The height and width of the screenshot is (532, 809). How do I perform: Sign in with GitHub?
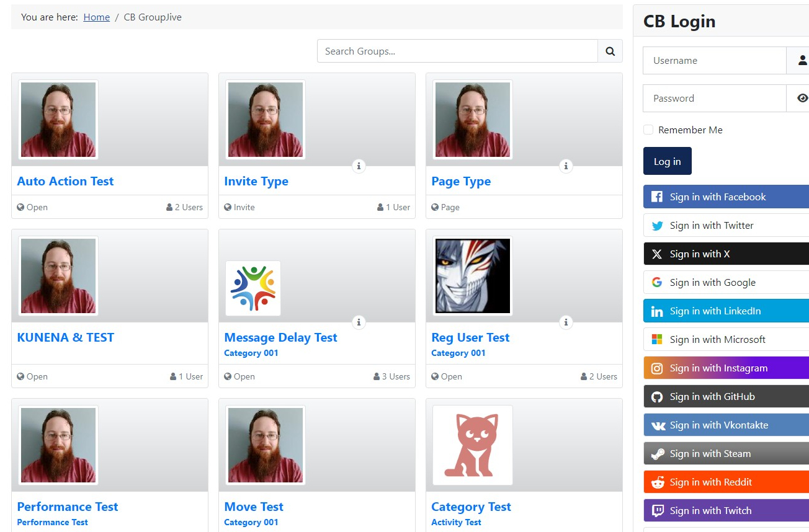(726, 396)
